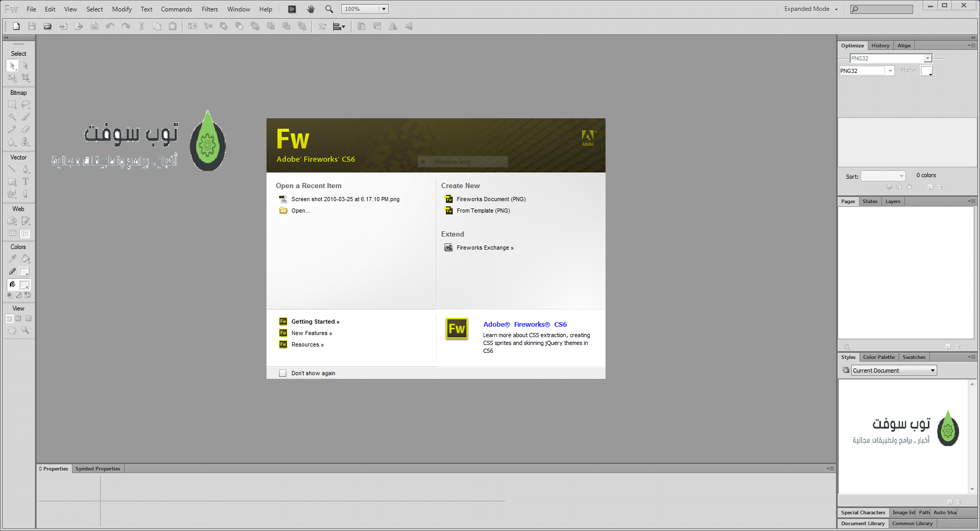Screen dimensions: 980x531
Task: Activate the Magic Wand tool
Action: point(12,117)
